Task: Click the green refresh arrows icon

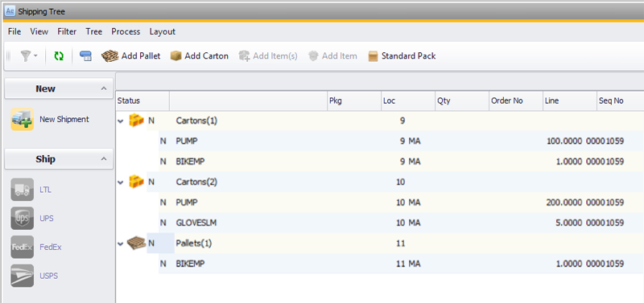Action: [x=59, y=56]
